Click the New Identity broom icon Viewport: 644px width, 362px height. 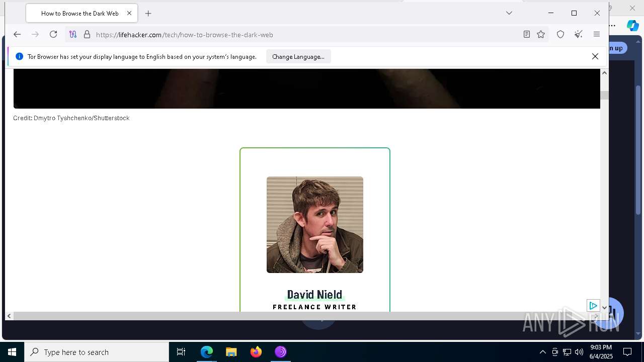click(x=579, y=34)
